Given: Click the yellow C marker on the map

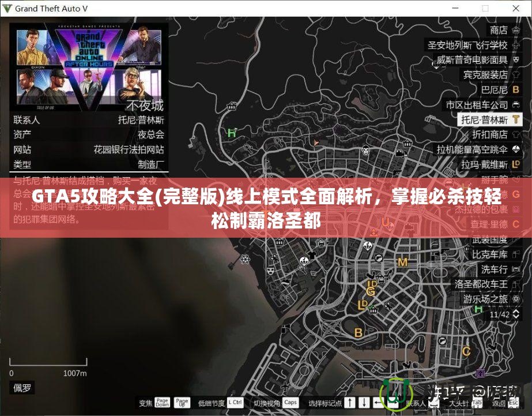Looking at the screenshot, I should tap(466, 351).
